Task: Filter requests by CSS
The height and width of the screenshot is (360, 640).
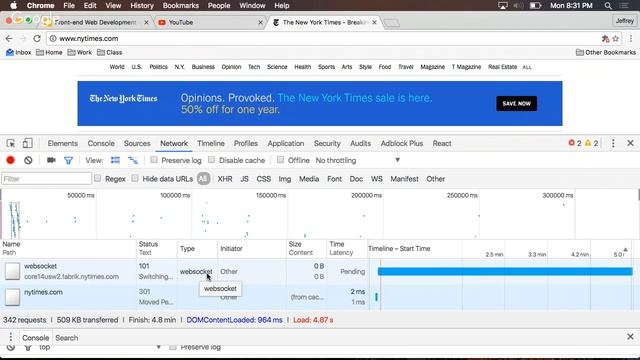Action: pos(264,179)
